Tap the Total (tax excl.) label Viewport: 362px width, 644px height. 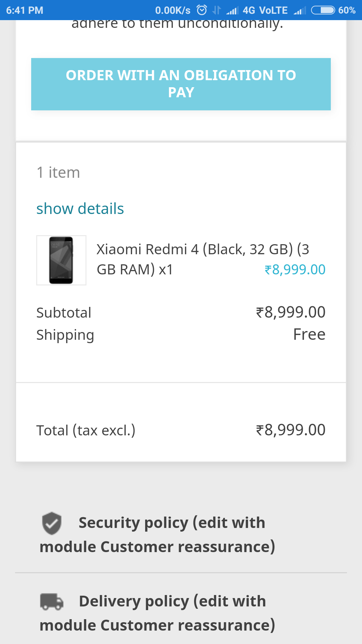86,430
